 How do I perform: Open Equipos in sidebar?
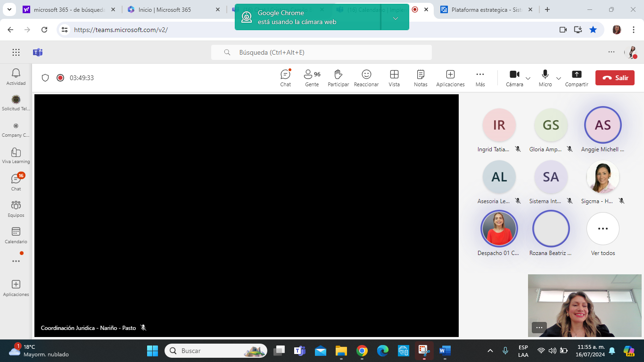(x=16, y=208)
